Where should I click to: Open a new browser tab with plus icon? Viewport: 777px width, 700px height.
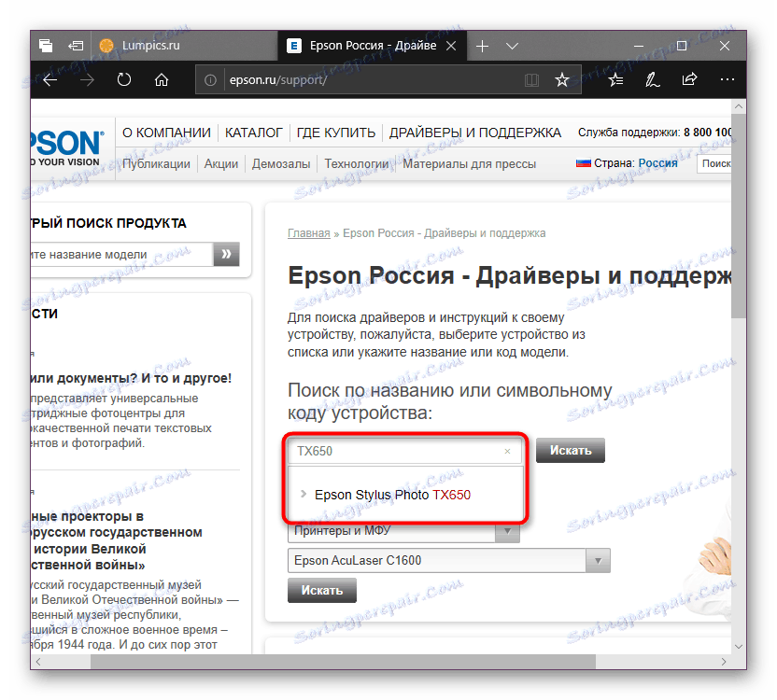(482, 45)
